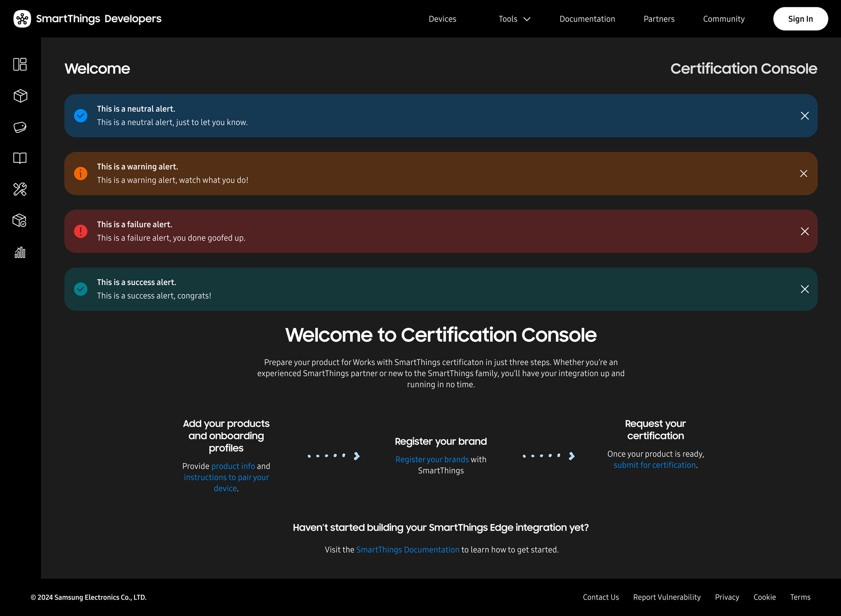Click the 'This is a success alert.' heading

click(137, 282)
